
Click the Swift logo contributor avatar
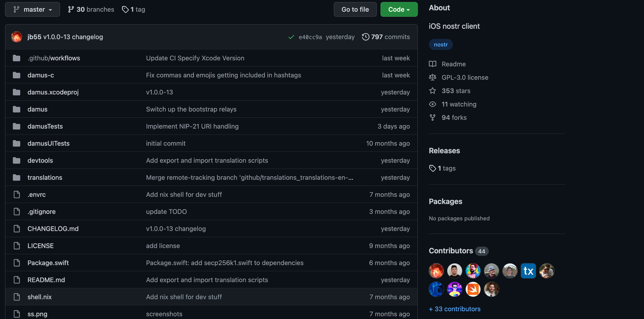473,289
